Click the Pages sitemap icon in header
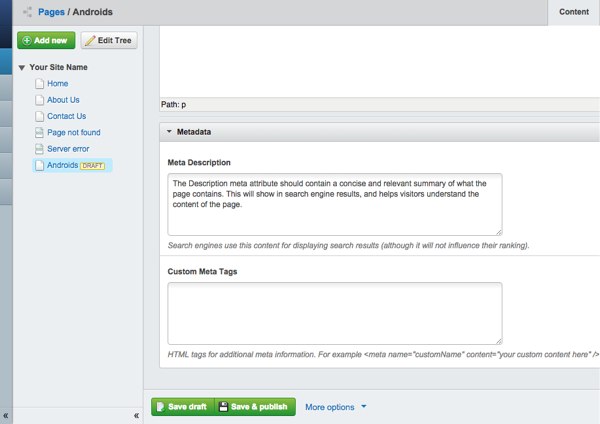The width and height of the screenshot is (600, 424). coord(28,12)
